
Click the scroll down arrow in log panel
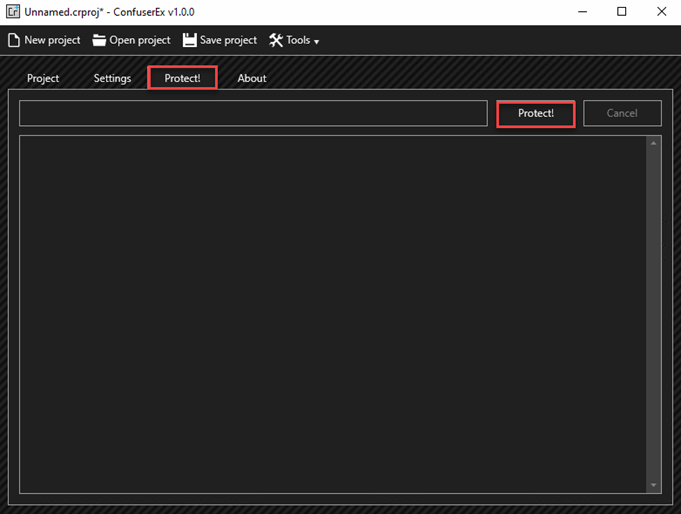tap(654, 485)
